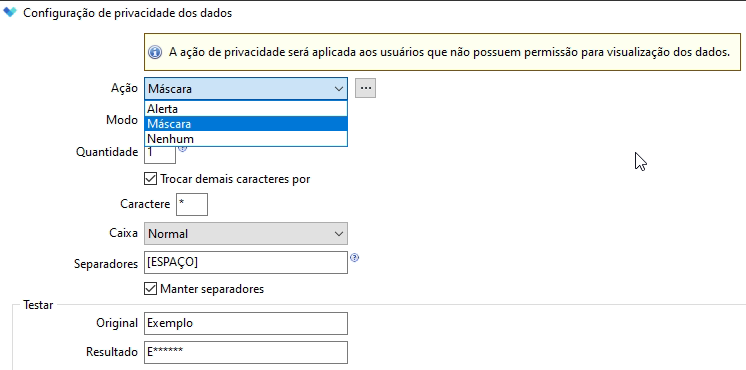
Task: Open the Caixa dropdown showing Normal
Action: pyautogui.click(x=246, y=234)
